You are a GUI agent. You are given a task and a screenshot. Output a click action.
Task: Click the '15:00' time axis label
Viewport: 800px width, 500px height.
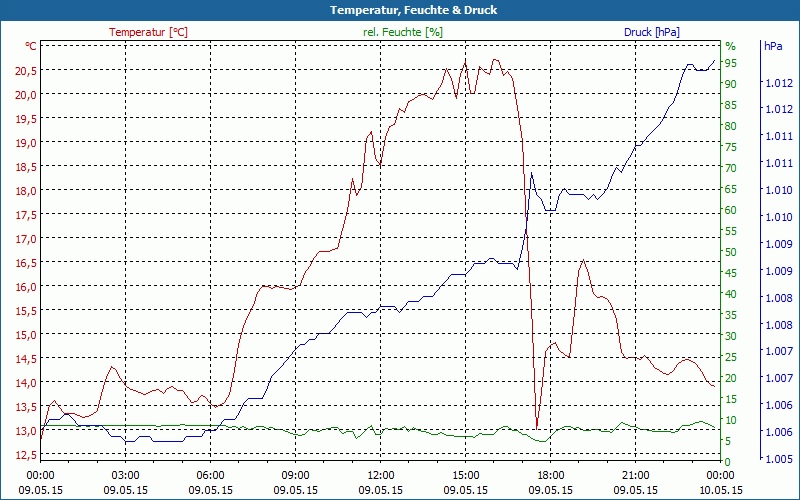click(465, 476)
